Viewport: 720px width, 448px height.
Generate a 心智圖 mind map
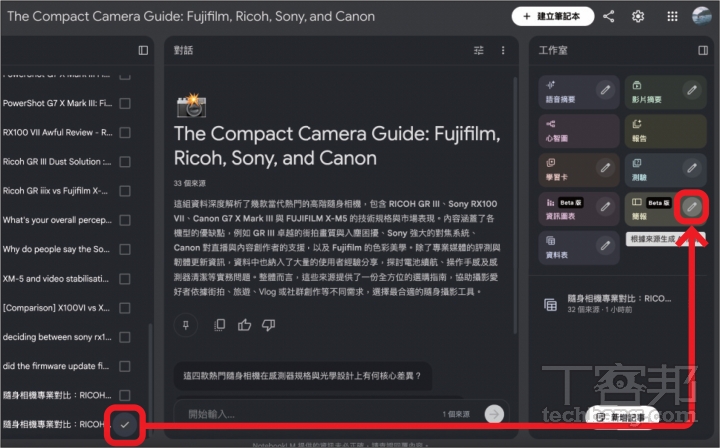pos(579,131)
